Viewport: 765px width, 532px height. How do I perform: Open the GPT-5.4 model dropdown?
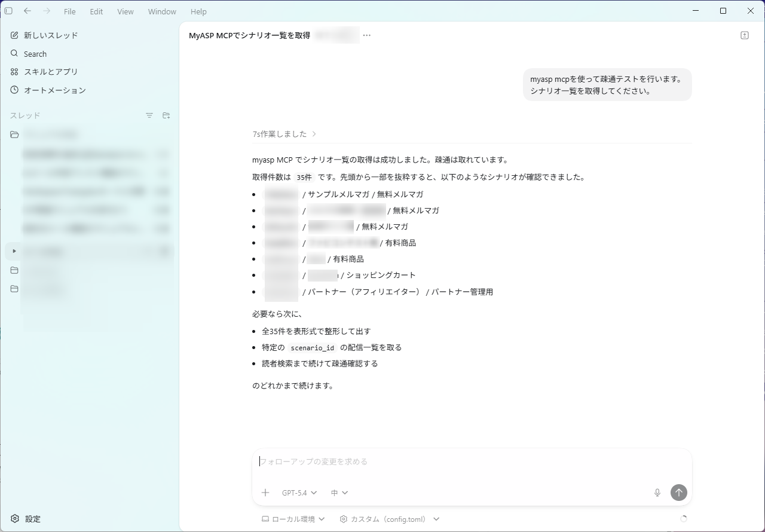tap(299, 493)
